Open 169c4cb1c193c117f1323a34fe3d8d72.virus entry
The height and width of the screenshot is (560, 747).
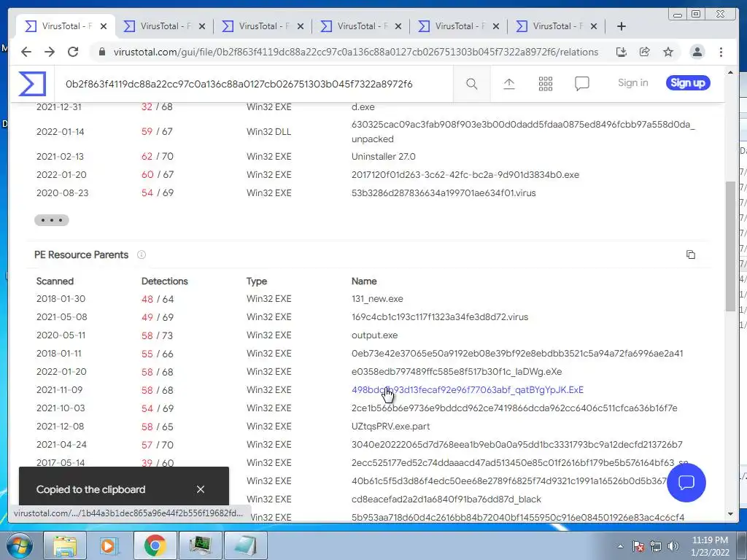pos(440,316)
